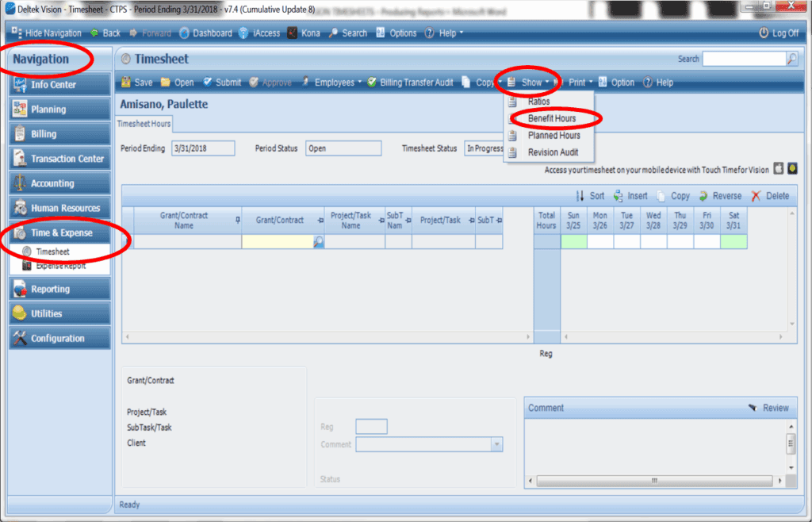
Task: Expand the Show menu
Action: (x=528, y=83)
